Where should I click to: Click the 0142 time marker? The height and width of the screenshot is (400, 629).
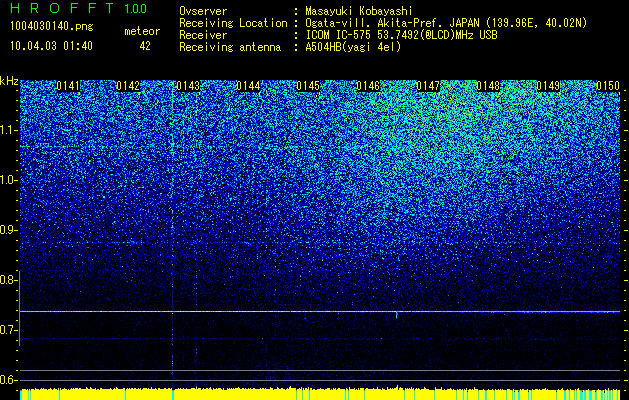tap(128, 86)
